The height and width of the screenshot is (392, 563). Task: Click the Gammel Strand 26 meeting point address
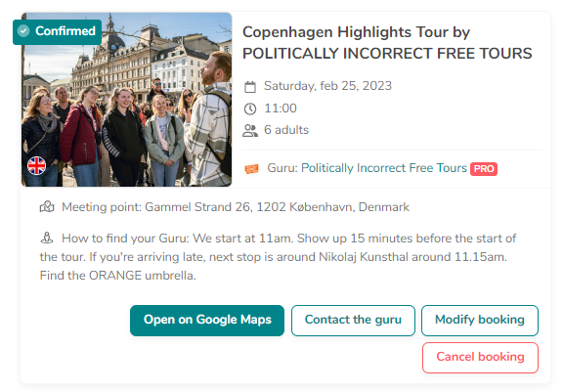pyautogui.click(x=277, y=207)
